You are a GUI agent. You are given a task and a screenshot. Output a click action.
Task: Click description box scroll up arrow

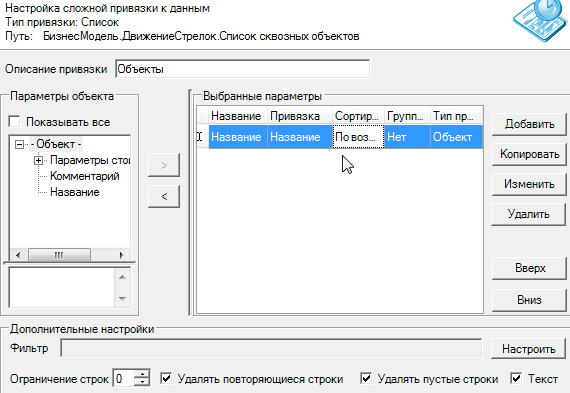point(123,277)
